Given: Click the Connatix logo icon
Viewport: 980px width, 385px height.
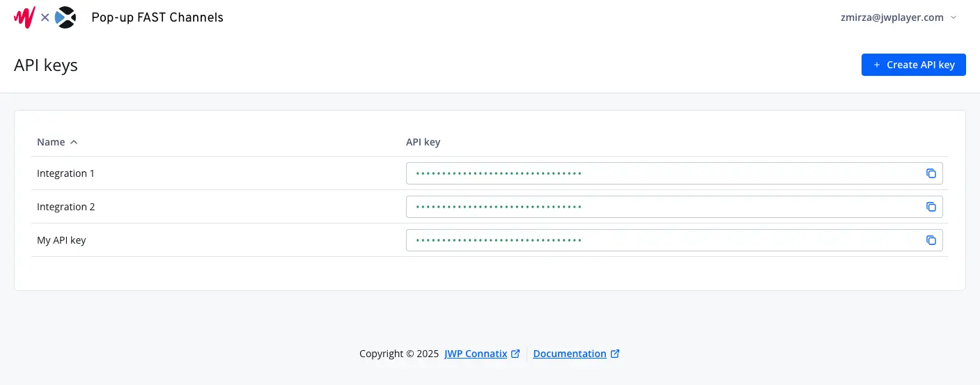Looking at the screenshot, I should point(65,17).
